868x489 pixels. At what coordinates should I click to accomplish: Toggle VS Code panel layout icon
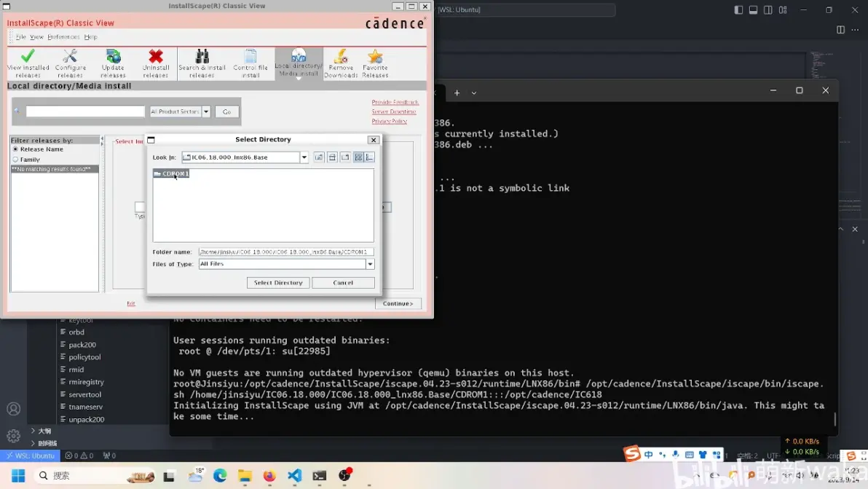[x=754, y=10]
